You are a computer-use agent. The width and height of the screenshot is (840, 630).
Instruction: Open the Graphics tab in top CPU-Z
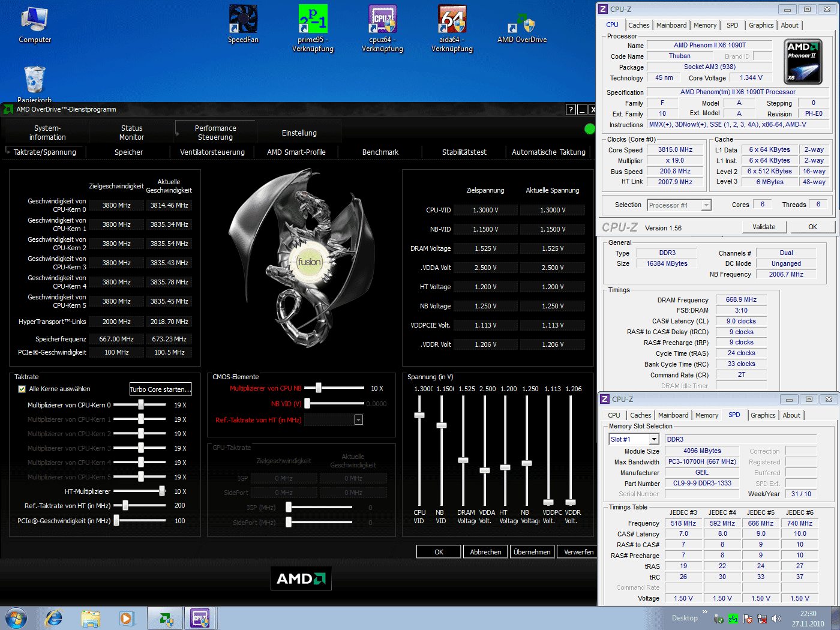coord(761,25)
